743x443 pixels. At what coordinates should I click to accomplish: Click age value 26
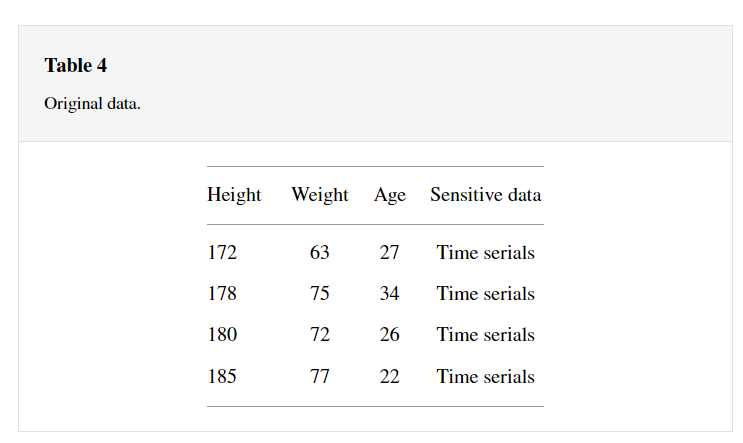(x=390, y=335)
